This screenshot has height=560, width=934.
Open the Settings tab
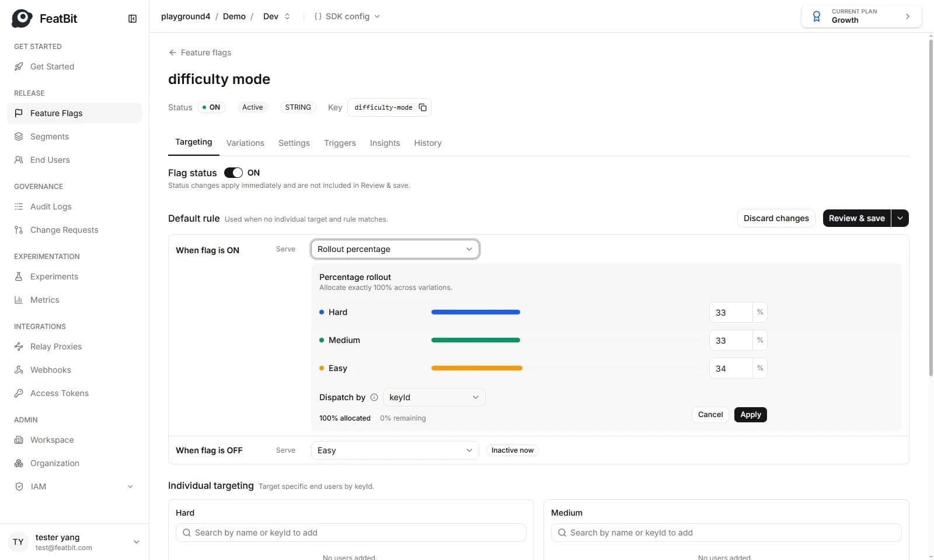tap(294, 143)
